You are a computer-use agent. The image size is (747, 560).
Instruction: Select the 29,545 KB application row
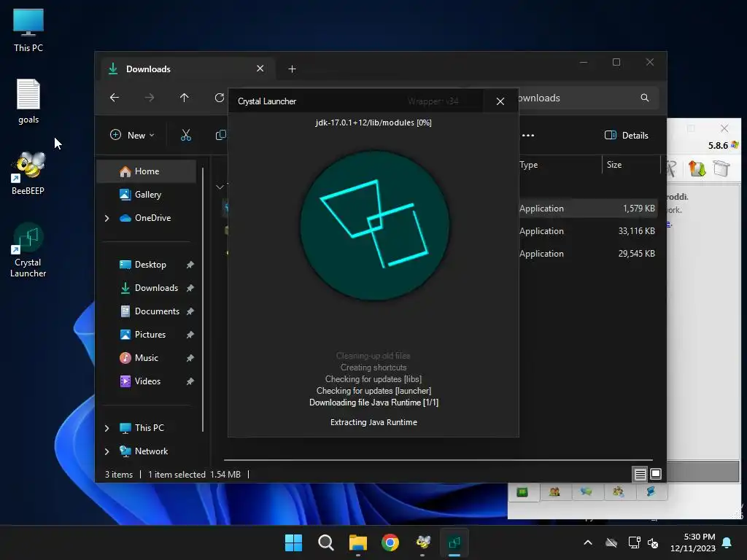(588, 254)
